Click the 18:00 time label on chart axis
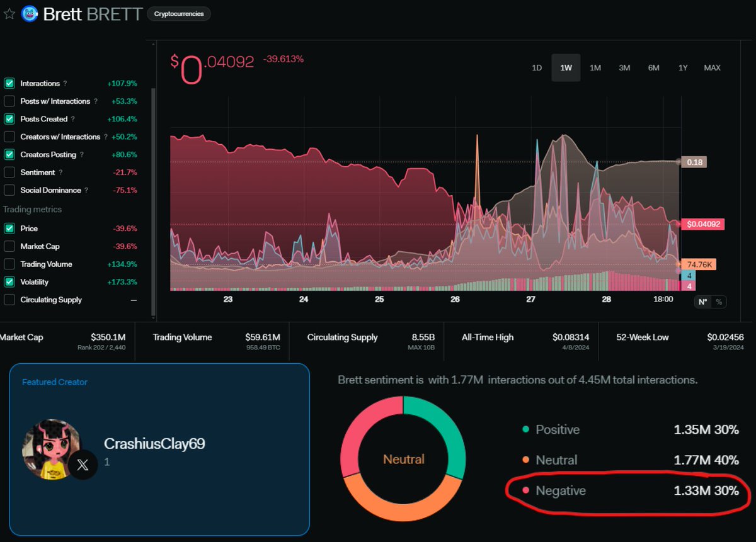The height and width of the screenshot is (542, 756). point(663,300)
